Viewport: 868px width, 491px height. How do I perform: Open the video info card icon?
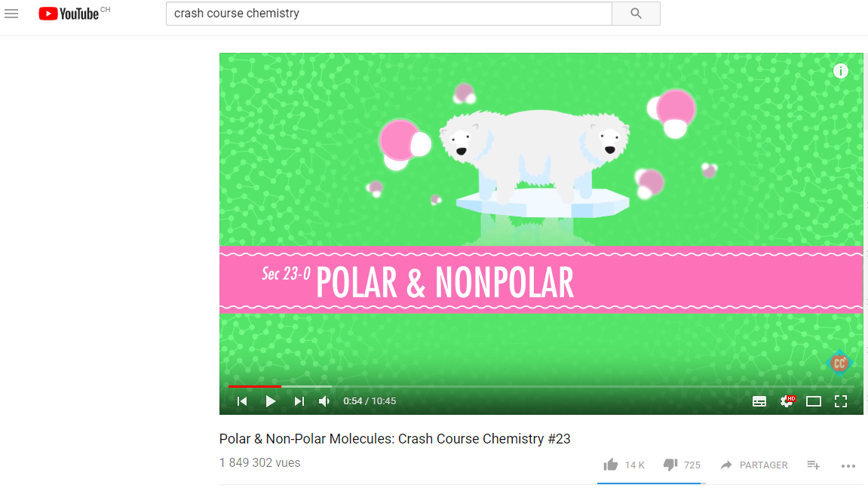(840, 71)
